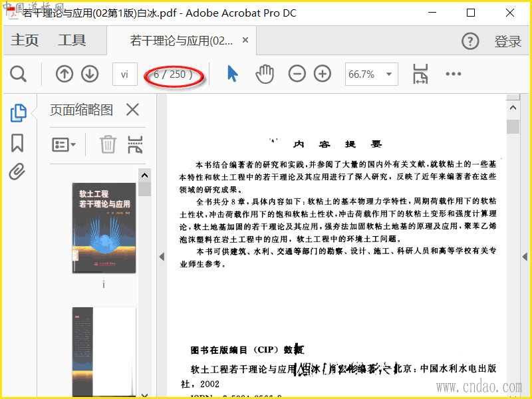Go to previous page with up arrow

point(65,74)
